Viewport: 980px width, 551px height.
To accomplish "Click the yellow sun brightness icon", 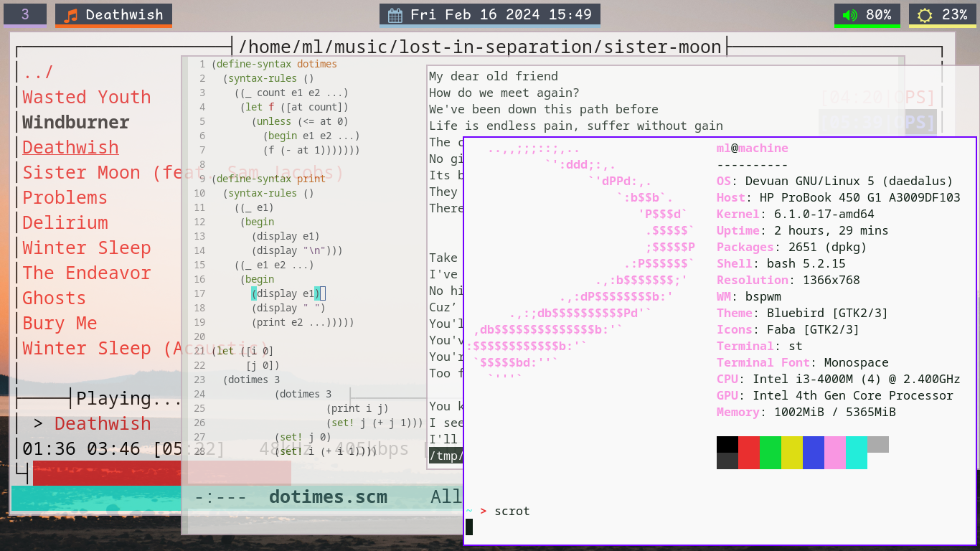I will point(925,15).
